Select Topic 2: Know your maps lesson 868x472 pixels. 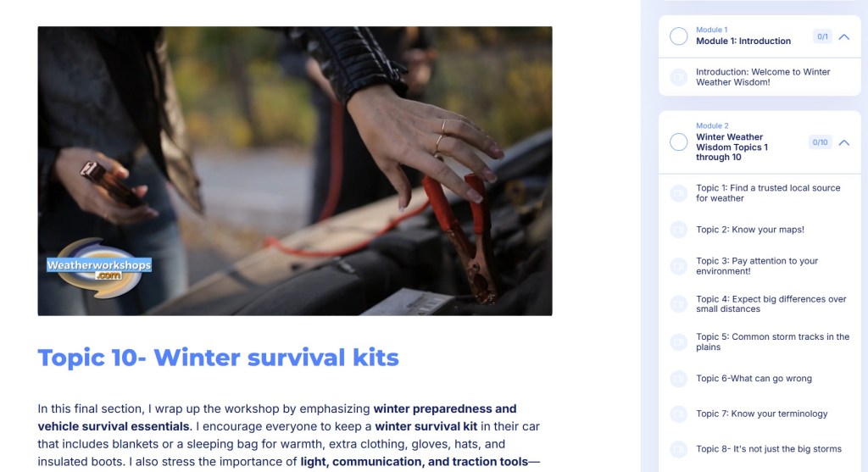pyautogui.click(x=750, y=230)
